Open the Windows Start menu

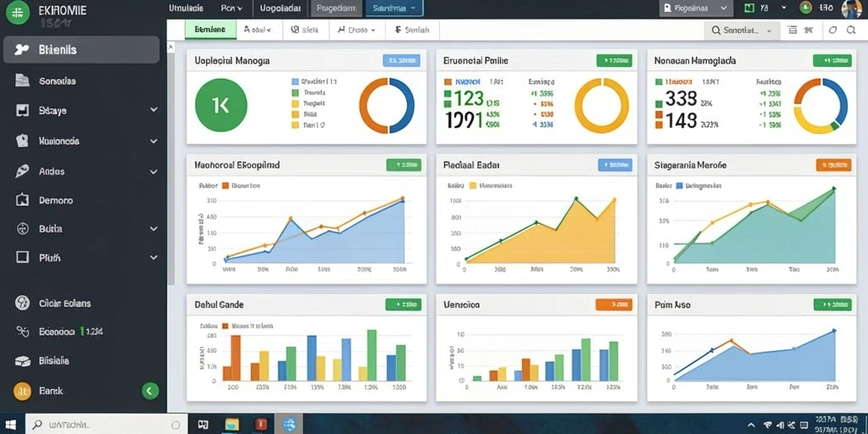click(12, 425)
